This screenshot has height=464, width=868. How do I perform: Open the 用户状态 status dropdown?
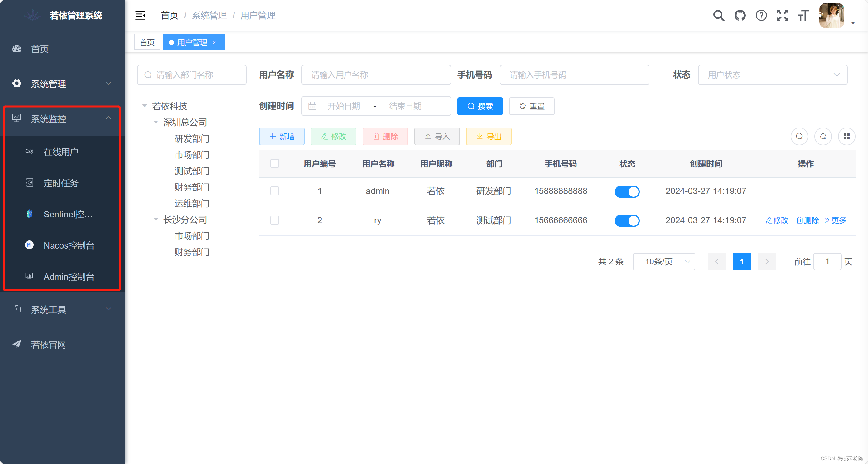pos(772,75)
